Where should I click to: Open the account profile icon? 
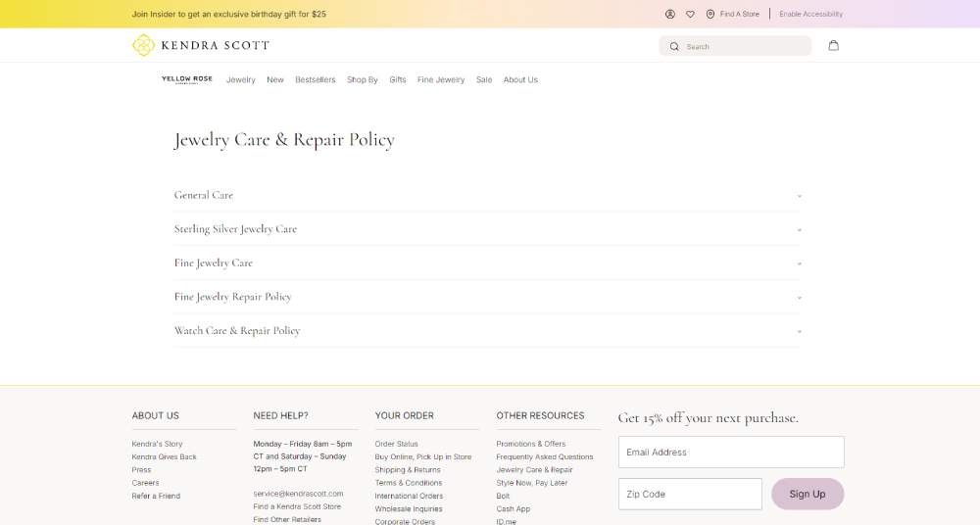pos(670,14)
